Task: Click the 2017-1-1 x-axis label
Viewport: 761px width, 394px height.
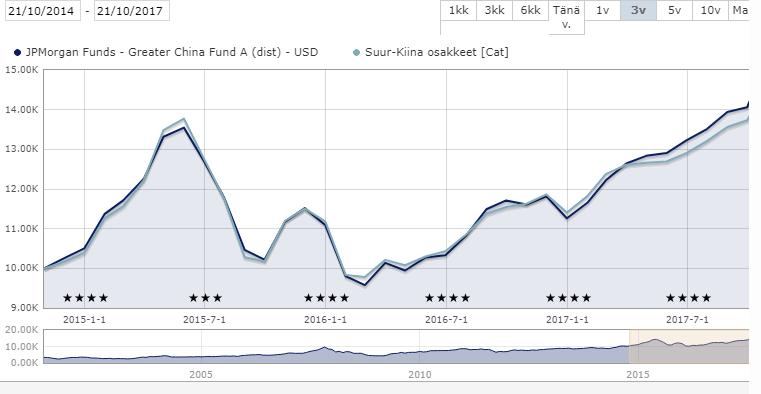Action: 567,320
